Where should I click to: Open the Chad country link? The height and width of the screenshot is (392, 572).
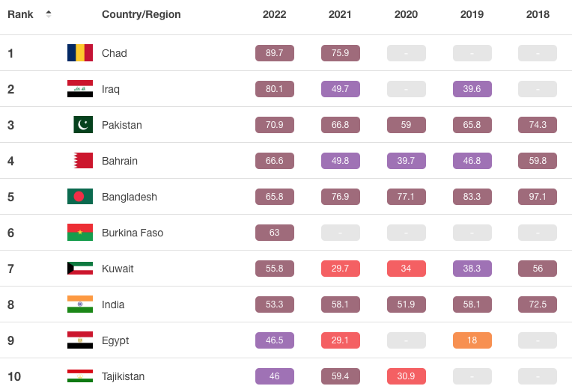pyautogui.click(x=115, y=53)
